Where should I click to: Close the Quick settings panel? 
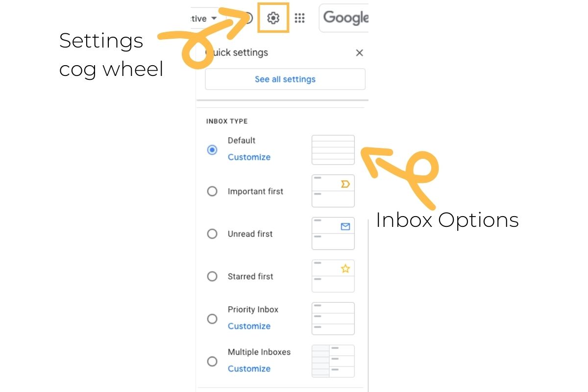pos(359,52)
